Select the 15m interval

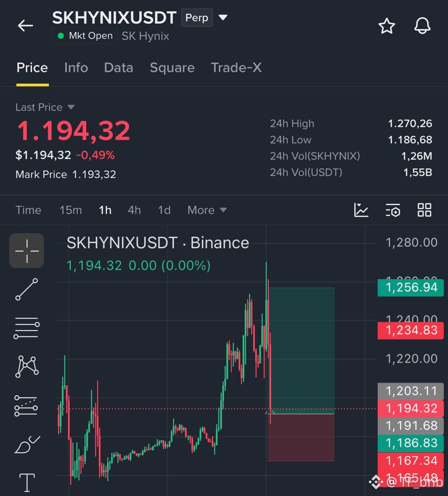(70, 210)
